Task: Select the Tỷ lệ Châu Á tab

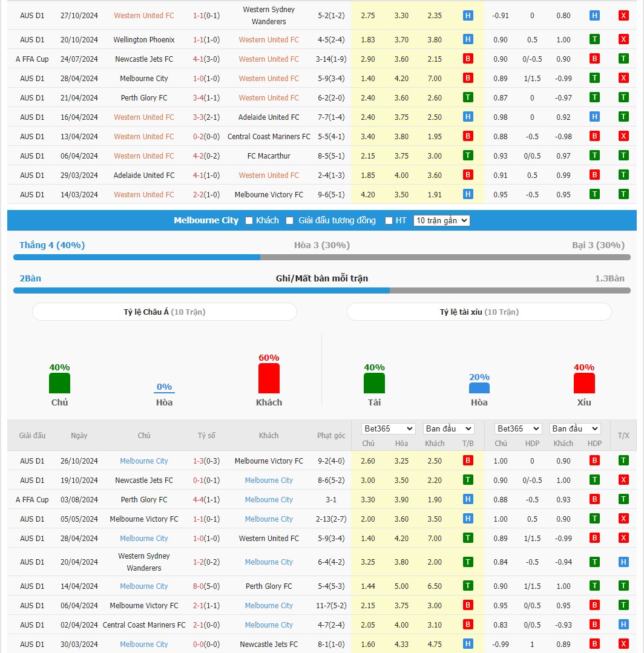Action: (165, 312)
